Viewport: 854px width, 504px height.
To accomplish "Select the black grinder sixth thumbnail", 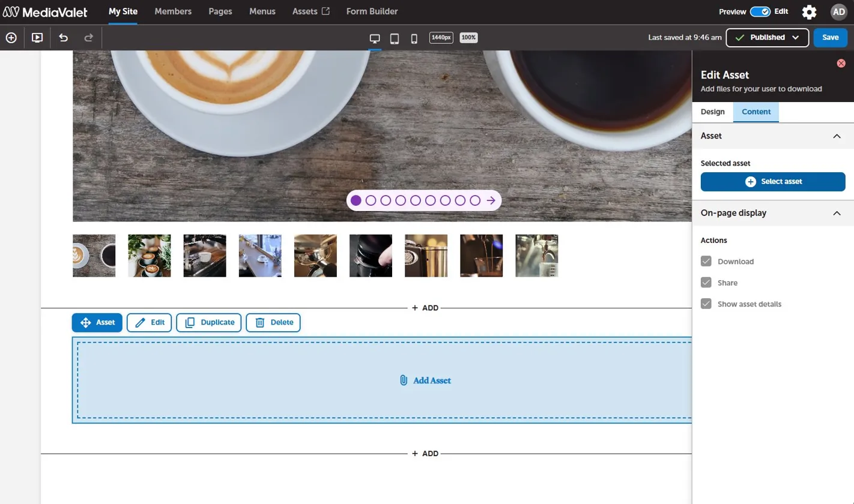I will [371, 256].
